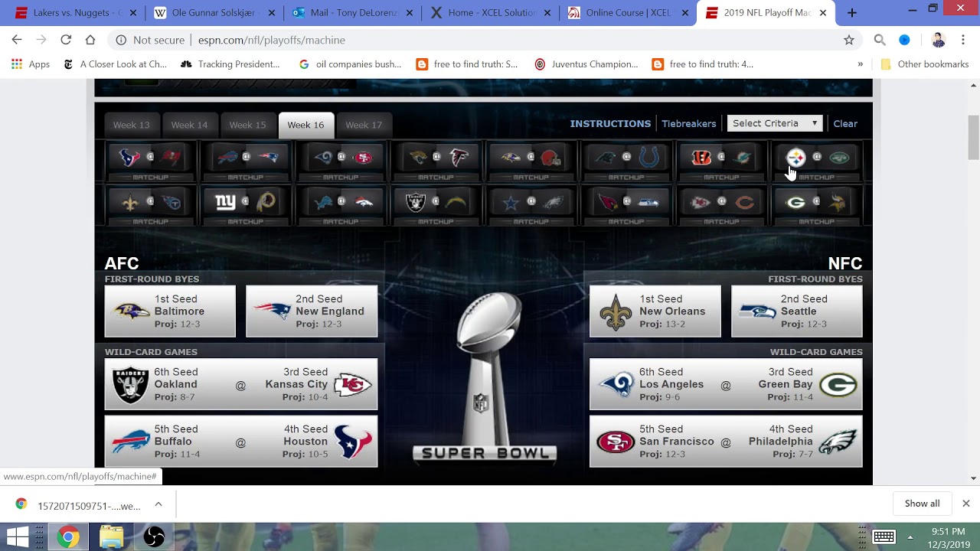This screenshot has height=551, width=980.
Task: Choose the Redskins logo in the matchup
Action: (266, 202)
